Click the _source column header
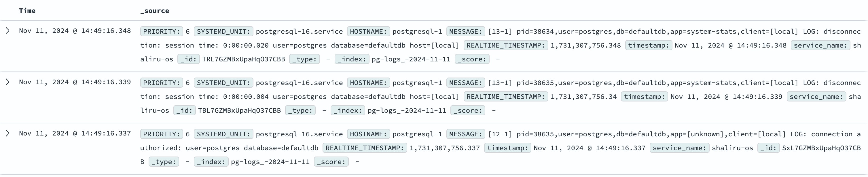Image resolution: width=868 pixels, height=177 pixels. (x=155, y=10)
